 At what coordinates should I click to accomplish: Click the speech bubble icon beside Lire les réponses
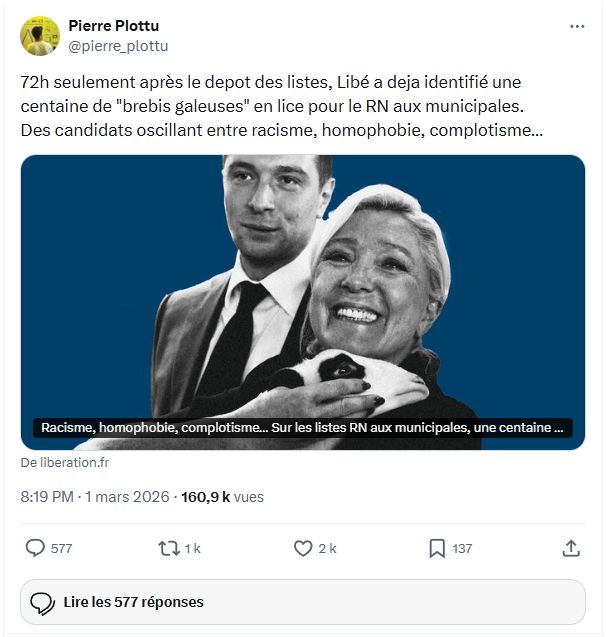pyautogui.click(x=42, y=602)
